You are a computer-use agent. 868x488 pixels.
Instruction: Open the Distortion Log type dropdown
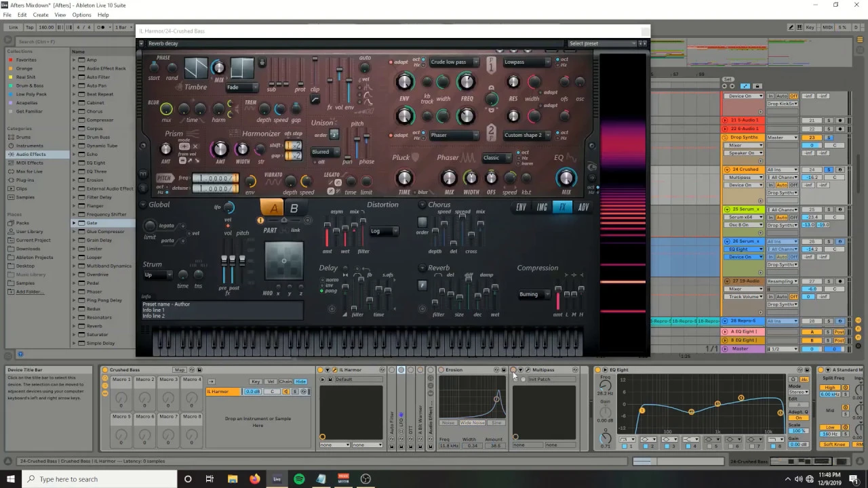click(384, 231)
